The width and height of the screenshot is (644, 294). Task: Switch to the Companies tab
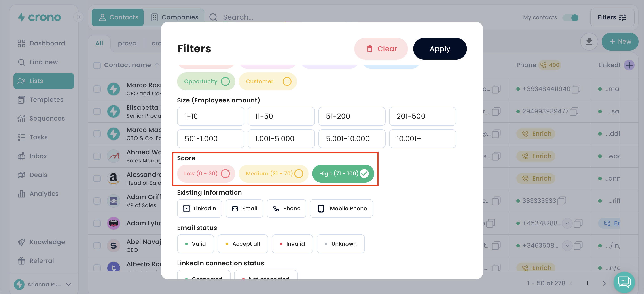[x=174, y=17]
